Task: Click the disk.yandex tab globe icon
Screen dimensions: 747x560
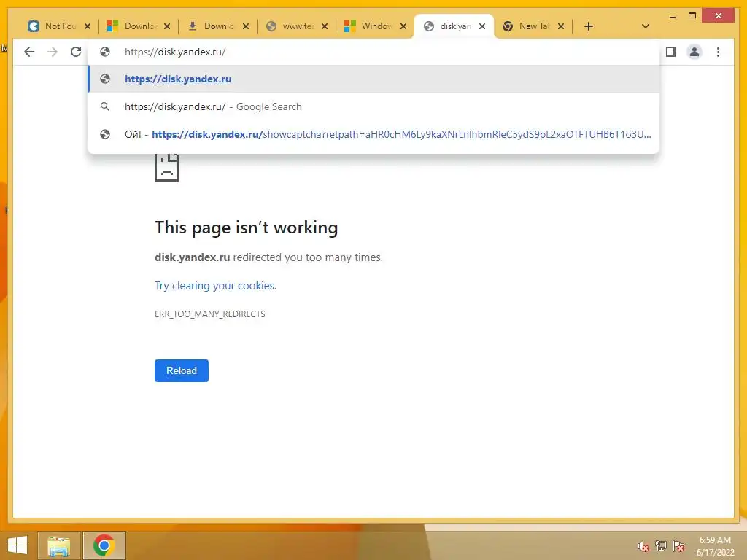Action: 429,26
